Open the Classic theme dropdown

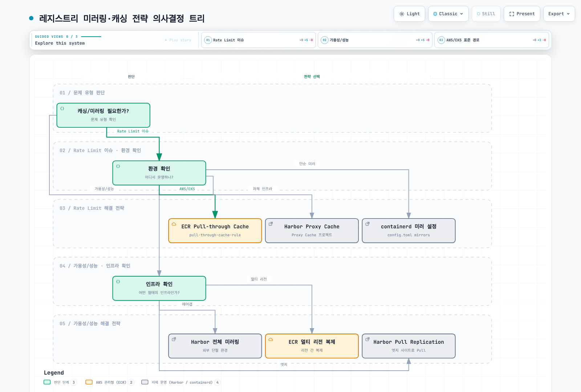click(448, 14)
